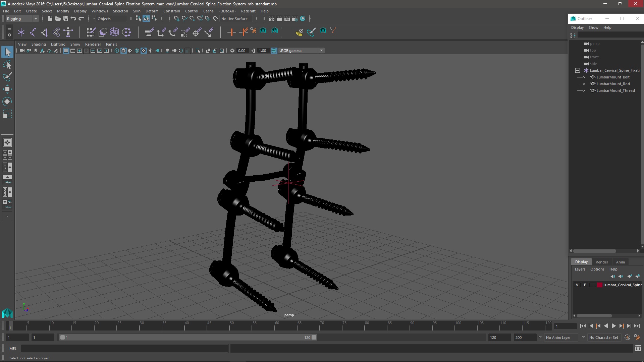Click the Undo arrow icon
The image size is (644, 362).
73,19
